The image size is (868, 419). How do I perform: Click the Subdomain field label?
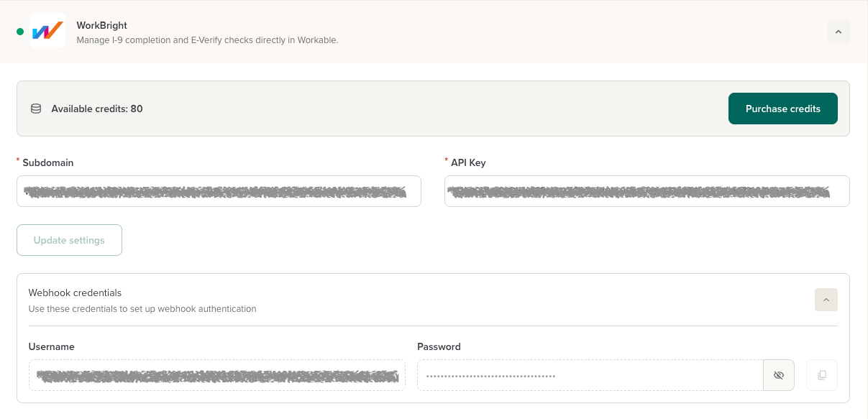[x=48, y=162]
